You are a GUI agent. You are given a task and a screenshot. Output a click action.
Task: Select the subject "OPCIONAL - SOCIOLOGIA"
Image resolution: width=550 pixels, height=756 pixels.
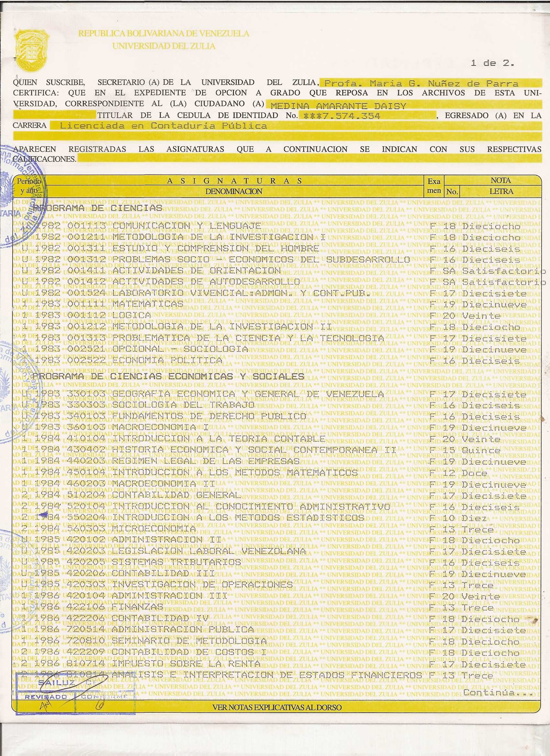[x=180, y=349]
